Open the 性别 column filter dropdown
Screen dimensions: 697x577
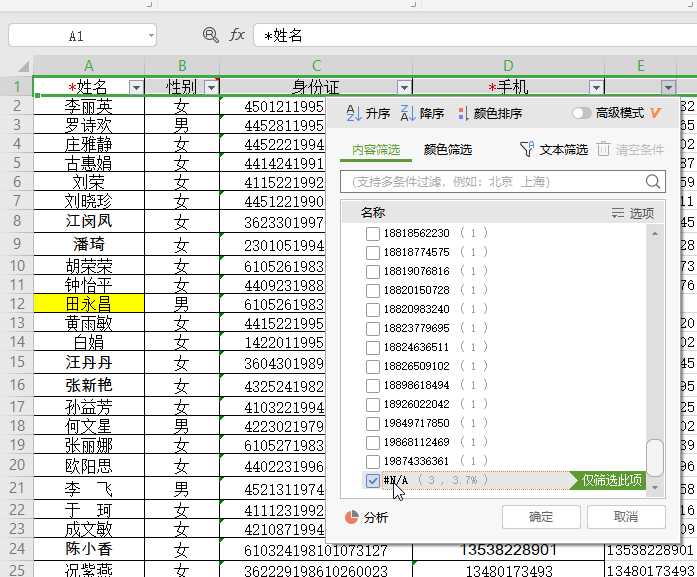(x=212, y=87)
